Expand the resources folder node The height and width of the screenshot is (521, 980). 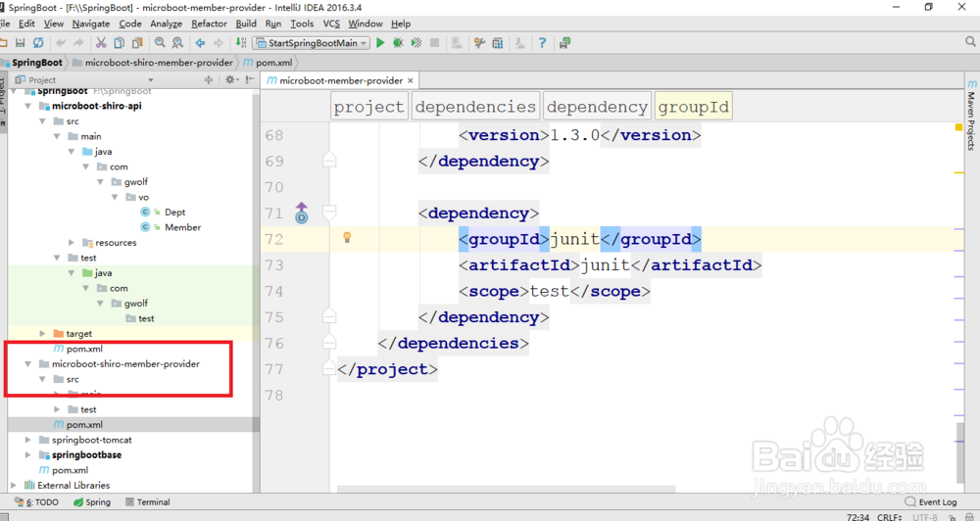click(72, 243)
